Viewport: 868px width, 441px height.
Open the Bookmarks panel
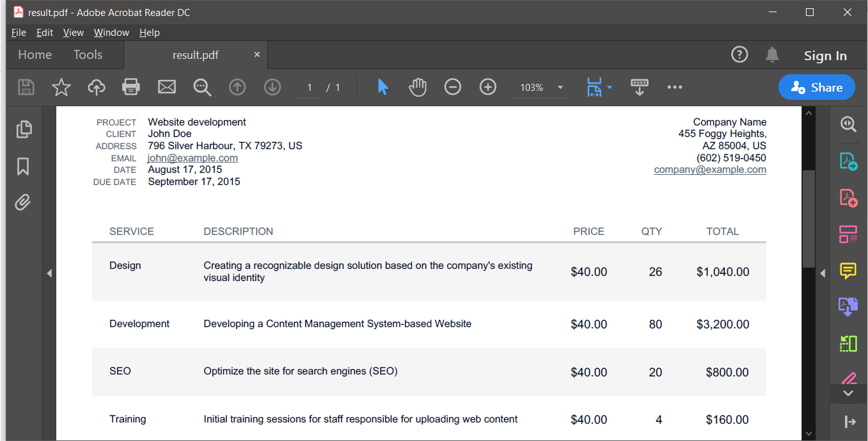[24, 166]
